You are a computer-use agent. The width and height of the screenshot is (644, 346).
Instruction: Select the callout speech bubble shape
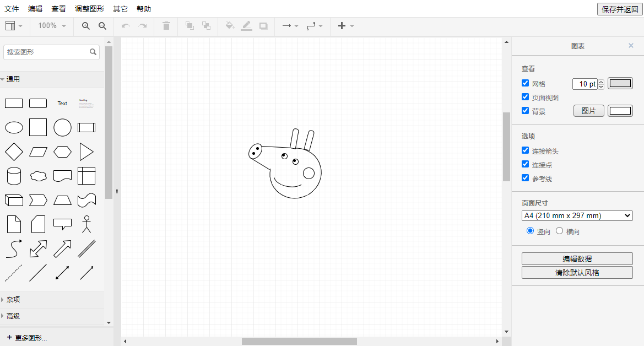click(x=62, y=224)
